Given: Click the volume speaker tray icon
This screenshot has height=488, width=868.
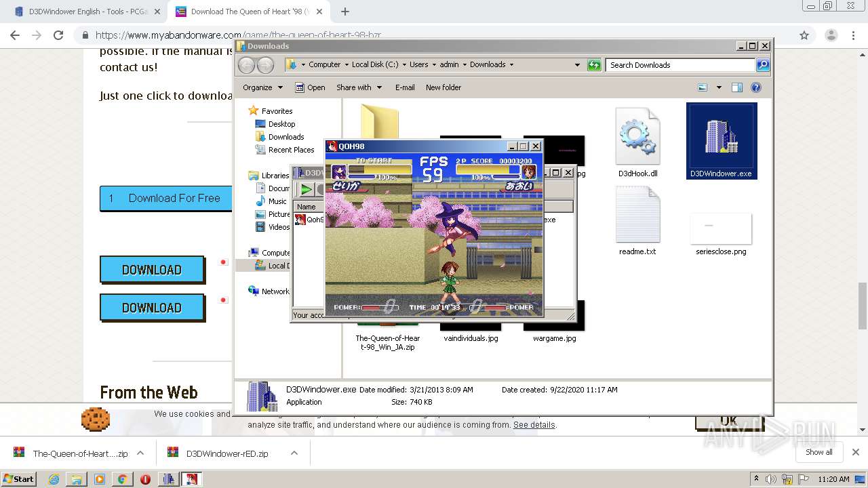Looking at the screenshot, I should [x=771, y=479].
